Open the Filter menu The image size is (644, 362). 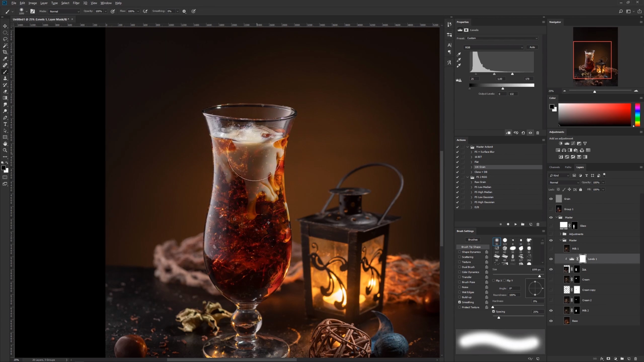point(76,3)
